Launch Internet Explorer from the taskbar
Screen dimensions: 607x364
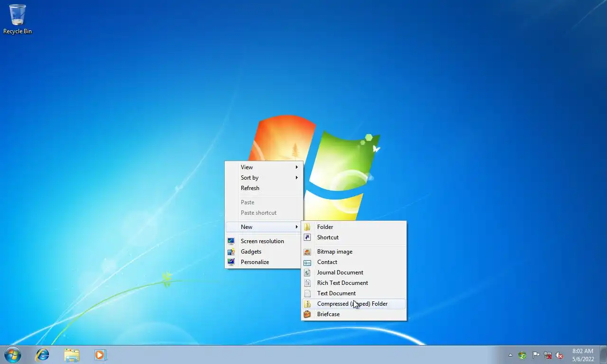[x=43, y=355]
